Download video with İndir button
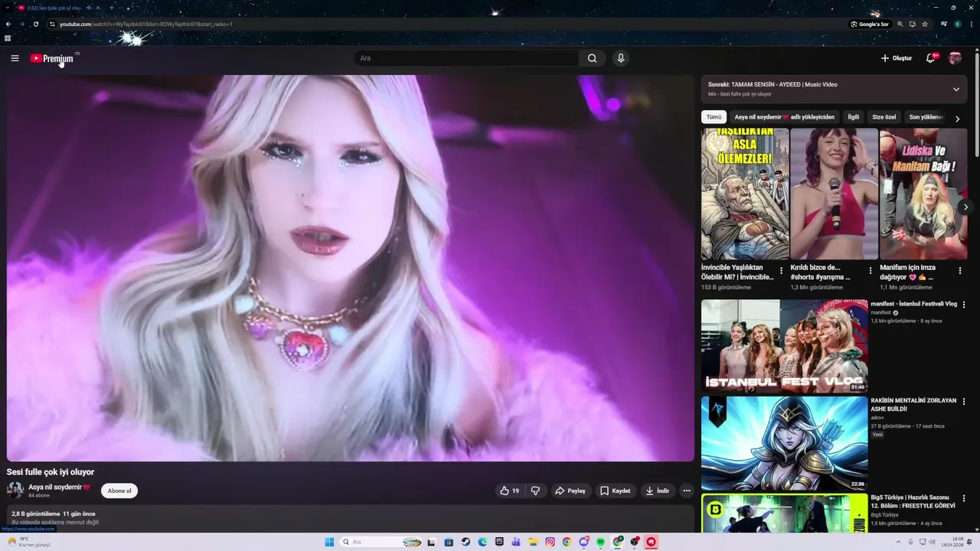 coord(658,491)
